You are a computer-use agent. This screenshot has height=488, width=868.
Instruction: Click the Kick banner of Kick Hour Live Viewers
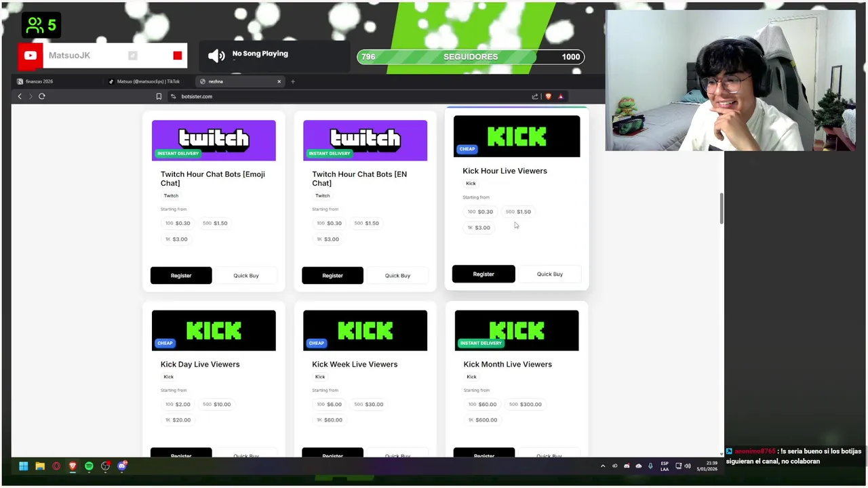point(517,136)
